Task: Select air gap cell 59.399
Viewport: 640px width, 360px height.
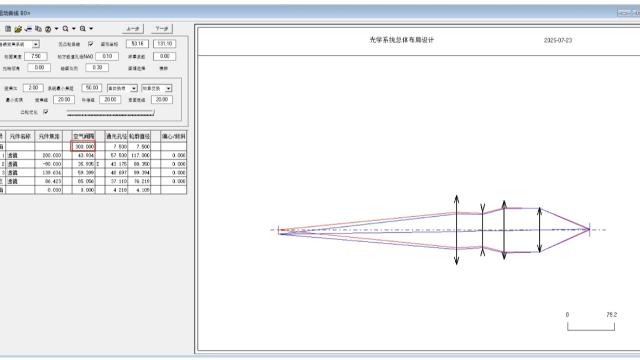Action: pos(83,173)
